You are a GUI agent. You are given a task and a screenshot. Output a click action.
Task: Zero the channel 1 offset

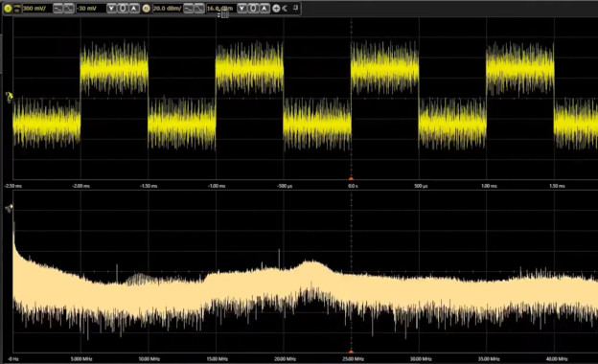click(123, 8)
